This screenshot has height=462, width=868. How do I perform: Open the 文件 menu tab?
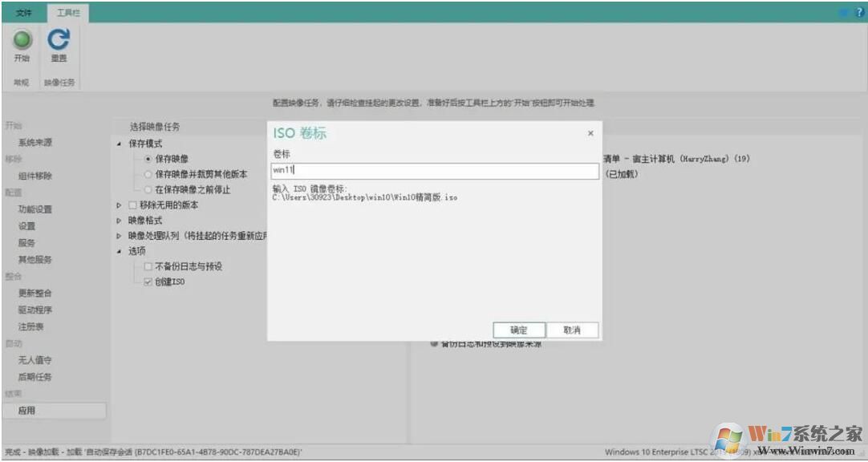coord(26,13)
